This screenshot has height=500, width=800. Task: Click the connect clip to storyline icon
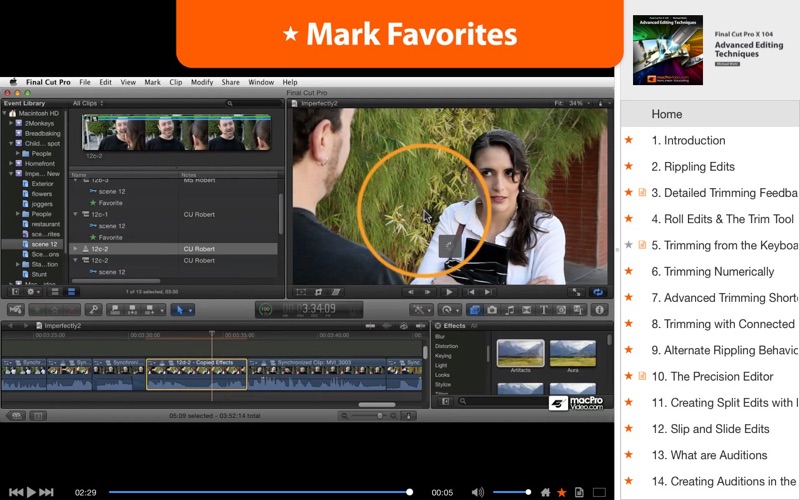(x=115, y=310)
